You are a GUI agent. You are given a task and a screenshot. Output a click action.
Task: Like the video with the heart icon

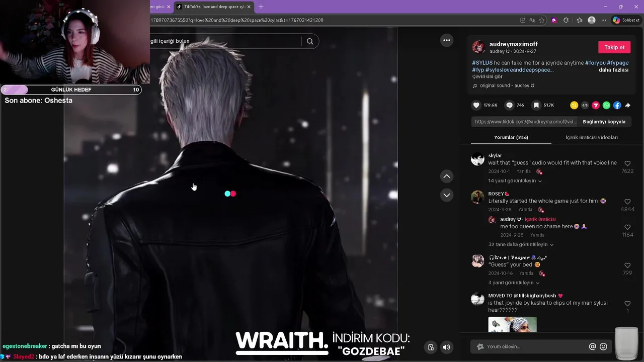[476, 105]
